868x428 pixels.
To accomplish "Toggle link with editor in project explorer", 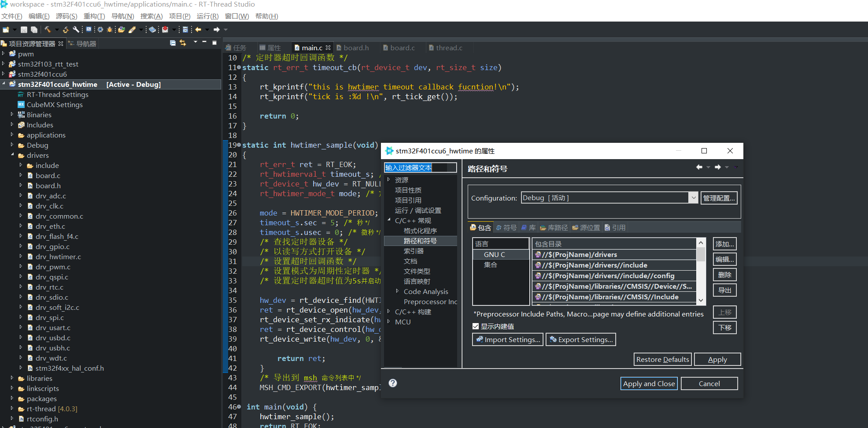I will click(183, 43).
